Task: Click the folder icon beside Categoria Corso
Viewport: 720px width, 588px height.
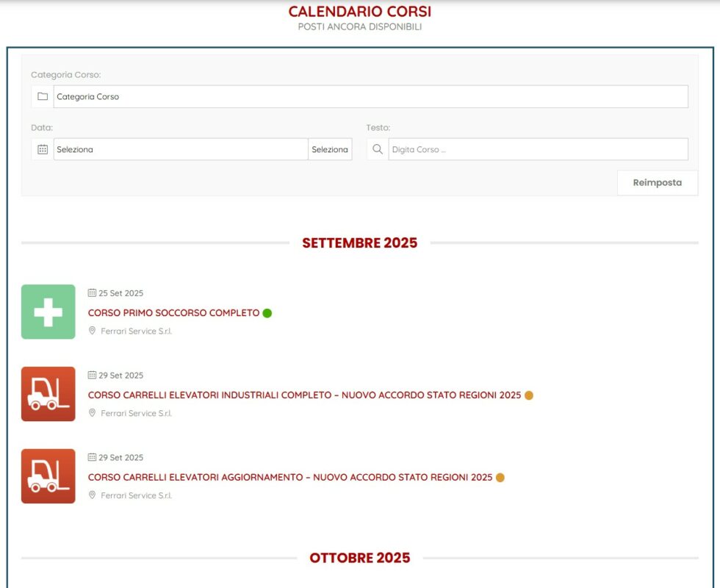Action: [x=43, y=96]
